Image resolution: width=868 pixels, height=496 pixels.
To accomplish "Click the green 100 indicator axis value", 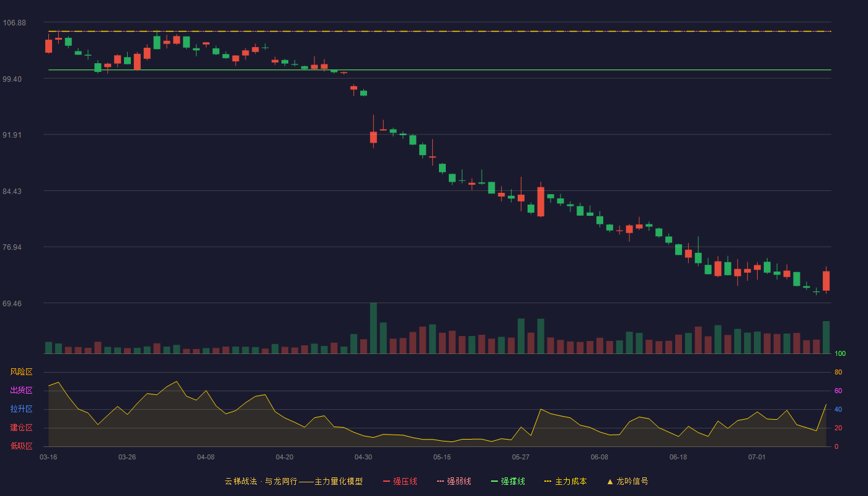I will pyautogui.click(x=840, y=354).
